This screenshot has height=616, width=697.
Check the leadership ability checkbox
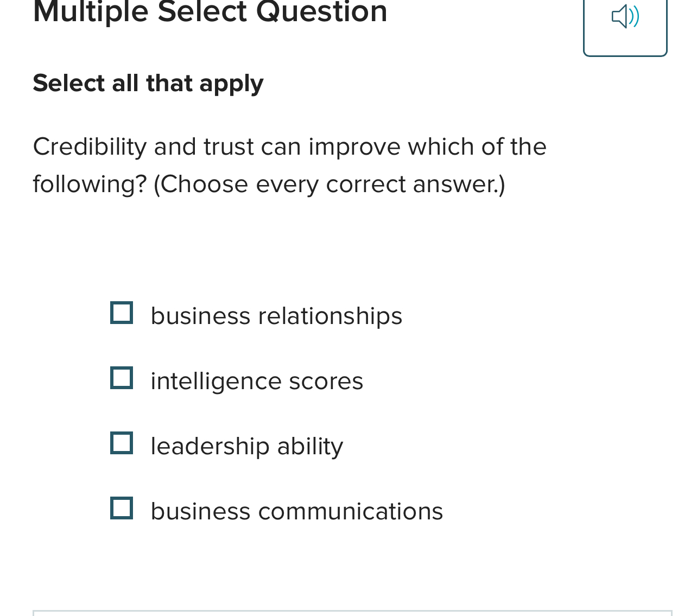(122, 443)
